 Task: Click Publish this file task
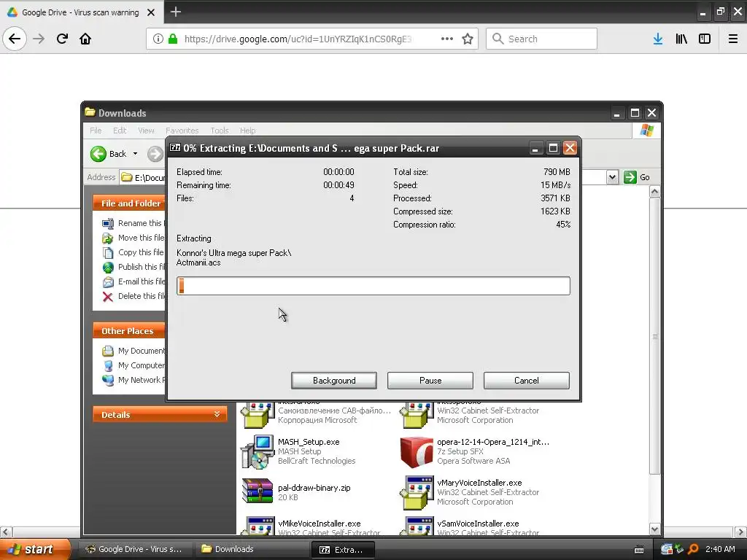(x=133, y=267)
